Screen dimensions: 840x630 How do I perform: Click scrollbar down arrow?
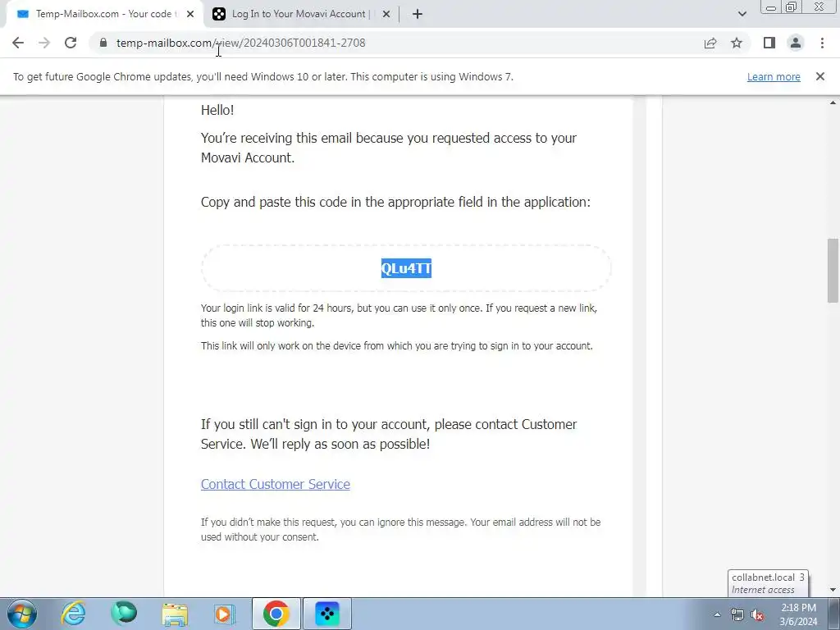pyautogui.click(x=833, y=590)
